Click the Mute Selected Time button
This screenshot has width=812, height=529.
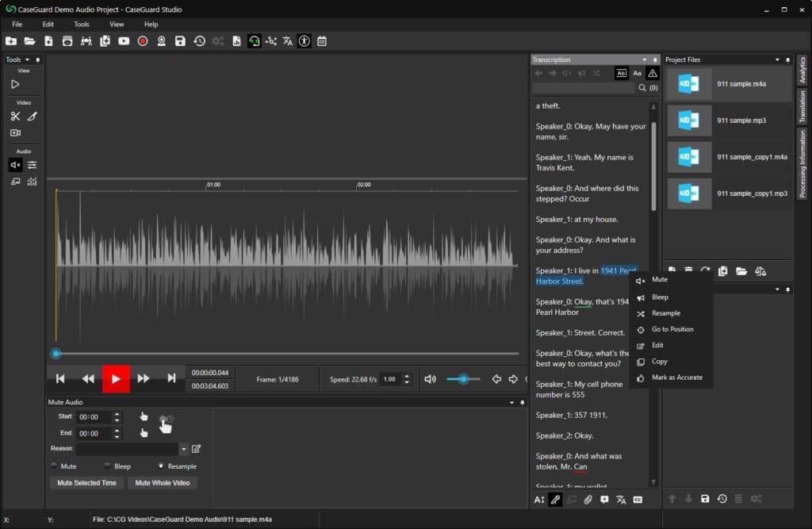(x=86, y=483)
